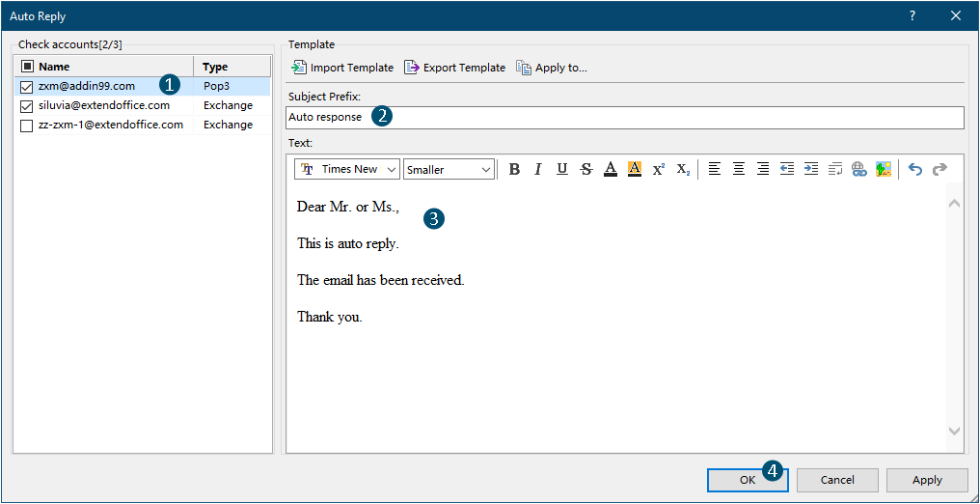Insert a hyperlink using the link icon
The width and height of the screenshot is (980, 504).
click(858, 169)
